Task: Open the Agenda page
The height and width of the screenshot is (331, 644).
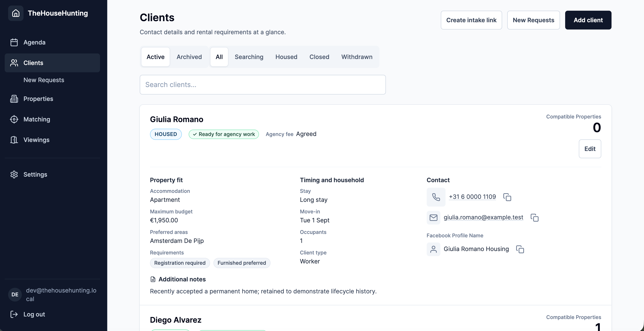Action: coord(52,42)
